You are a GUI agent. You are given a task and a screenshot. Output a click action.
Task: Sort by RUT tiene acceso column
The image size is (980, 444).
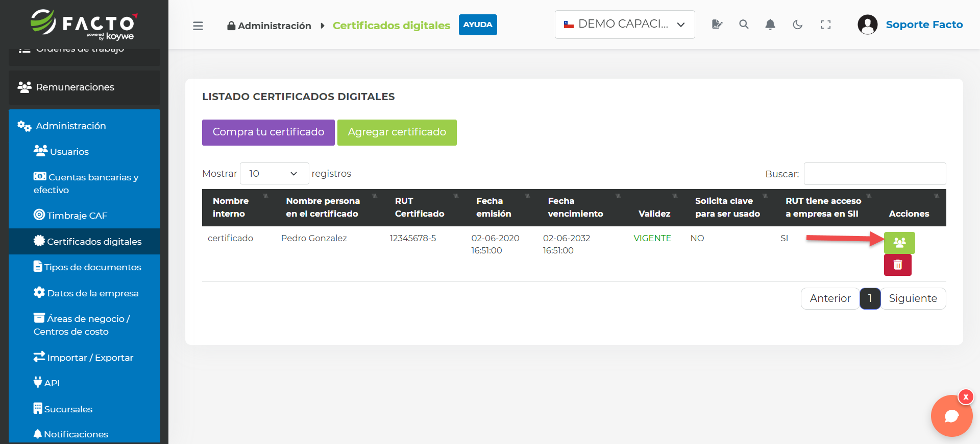826,207
